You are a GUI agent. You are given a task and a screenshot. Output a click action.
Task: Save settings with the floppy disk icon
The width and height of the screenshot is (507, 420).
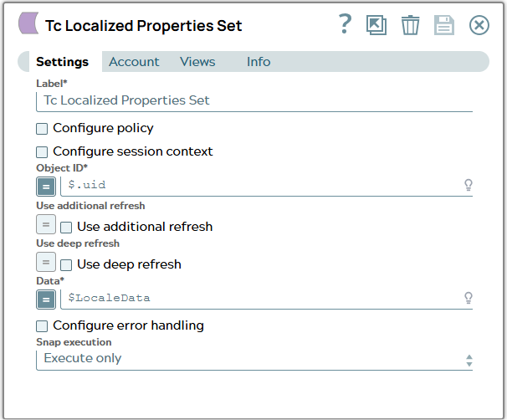click(444, 25)
